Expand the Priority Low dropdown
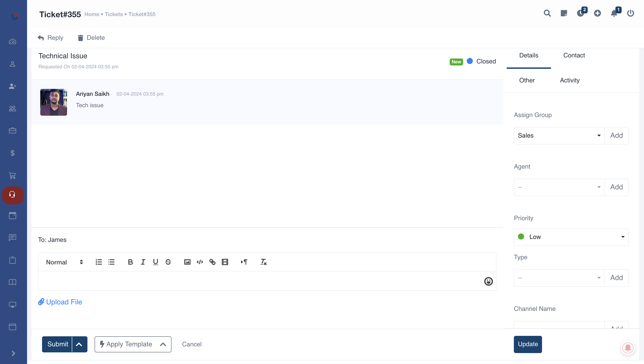Viewport: 644px width, 364px height. (571, 237)
